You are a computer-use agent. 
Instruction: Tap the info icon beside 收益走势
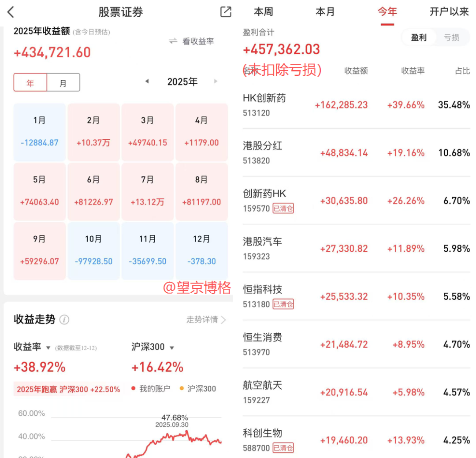pyautogui.click(x=64, y=320)
